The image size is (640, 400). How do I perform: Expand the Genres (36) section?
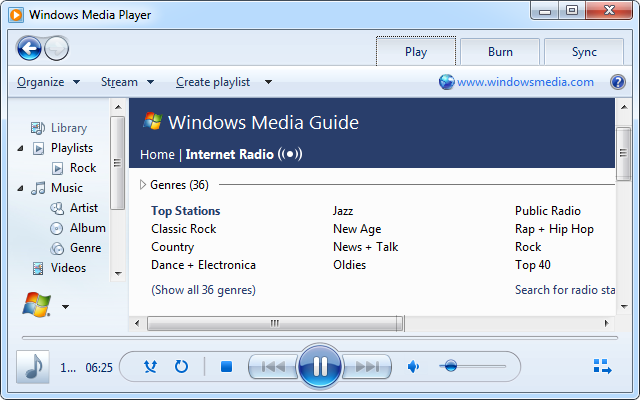tap(143, 184)
